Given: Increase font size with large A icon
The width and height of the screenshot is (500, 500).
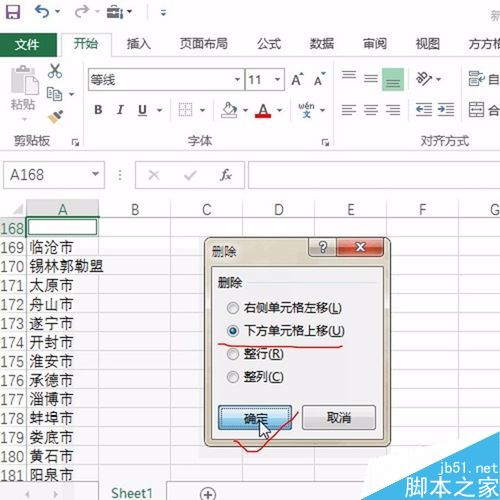Looking at the screenshot, I should [297, 79].
